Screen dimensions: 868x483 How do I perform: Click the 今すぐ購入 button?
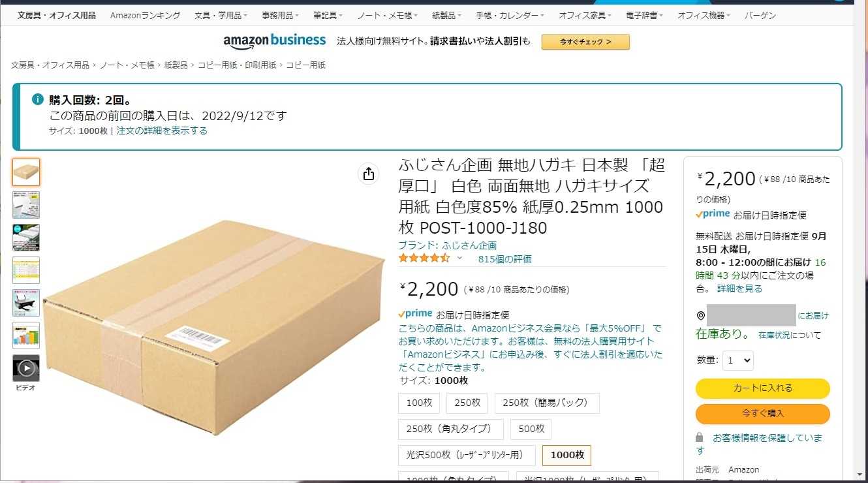763,414
